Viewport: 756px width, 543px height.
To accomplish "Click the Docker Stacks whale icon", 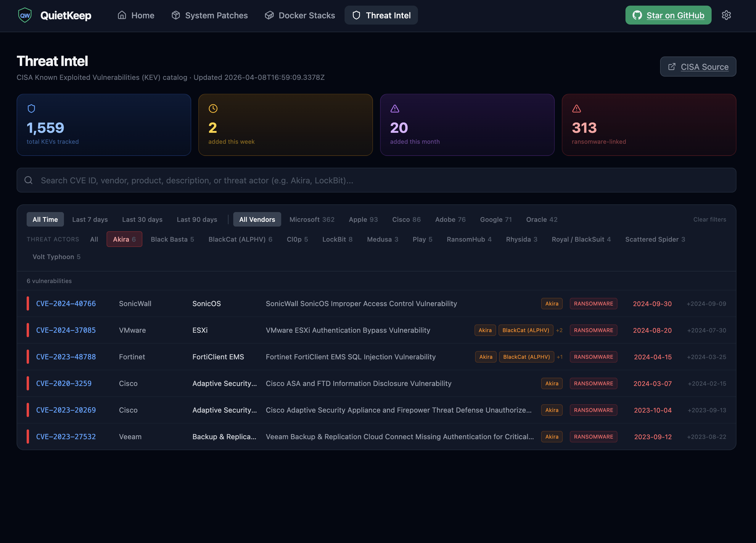I will coord(269,15).
